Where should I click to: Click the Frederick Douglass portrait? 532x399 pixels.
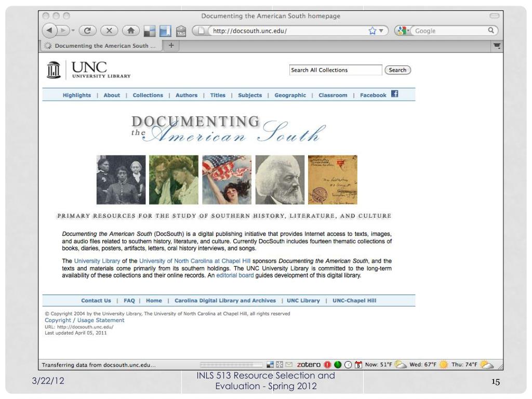280,180
